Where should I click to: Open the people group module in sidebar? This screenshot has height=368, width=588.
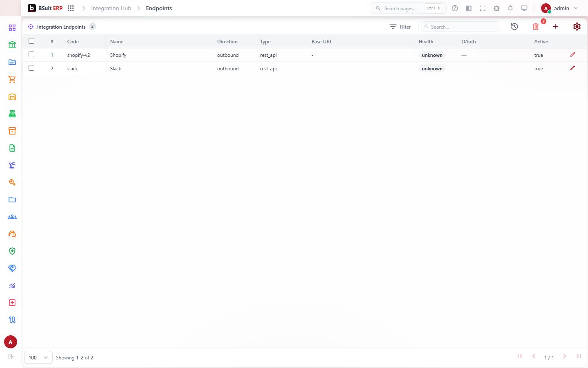point(12,217)
